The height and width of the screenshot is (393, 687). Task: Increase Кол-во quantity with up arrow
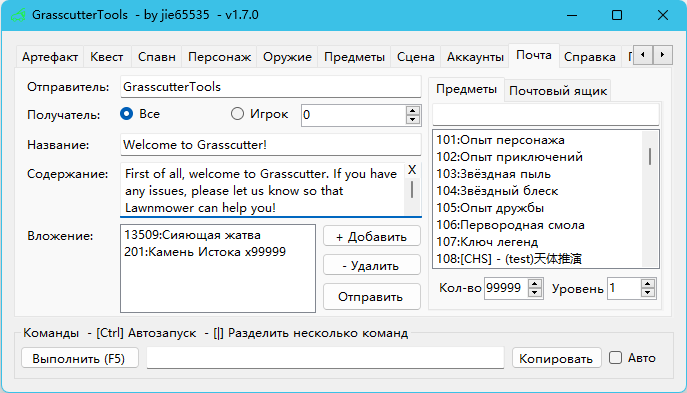pos(535,284)
